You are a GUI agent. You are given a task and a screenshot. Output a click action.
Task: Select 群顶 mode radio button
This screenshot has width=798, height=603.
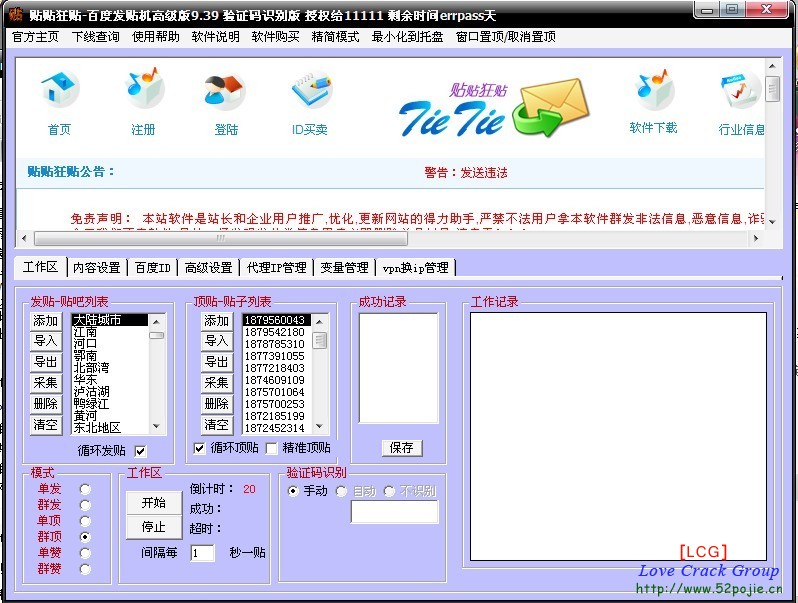(85, 537)
